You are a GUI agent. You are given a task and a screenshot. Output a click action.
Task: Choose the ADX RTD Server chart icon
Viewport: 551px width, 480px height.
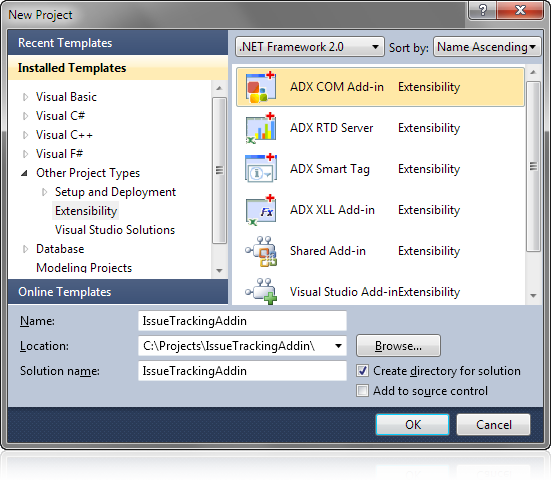pos(261,128)
